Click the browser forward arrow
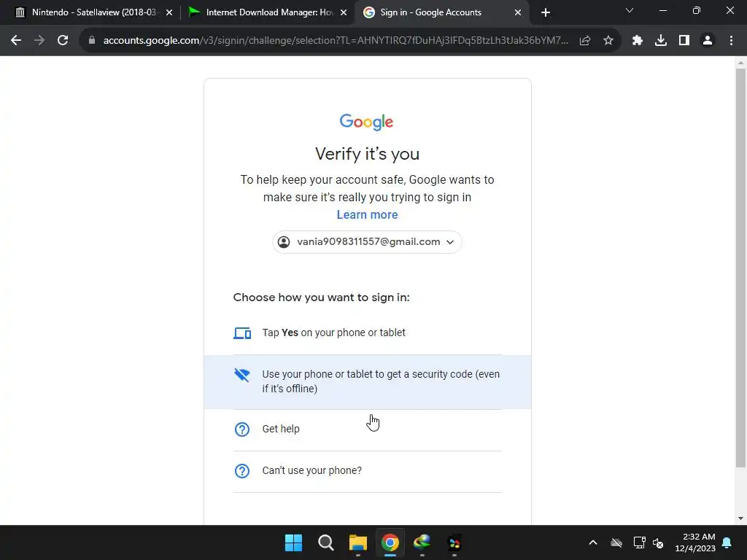The height and width of the screenshot is (560, 747). click(39, 41)
